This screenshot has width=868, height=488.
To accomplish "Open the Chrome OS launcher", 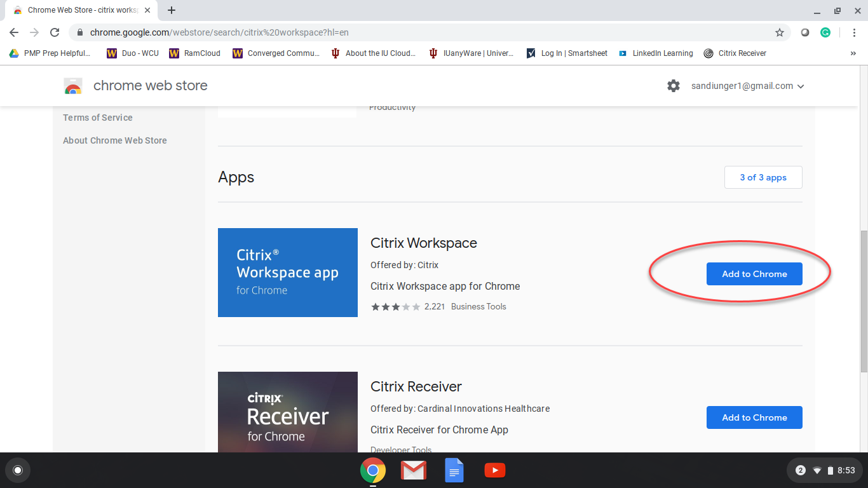I will pyautogui.click(x=18, y=470).
